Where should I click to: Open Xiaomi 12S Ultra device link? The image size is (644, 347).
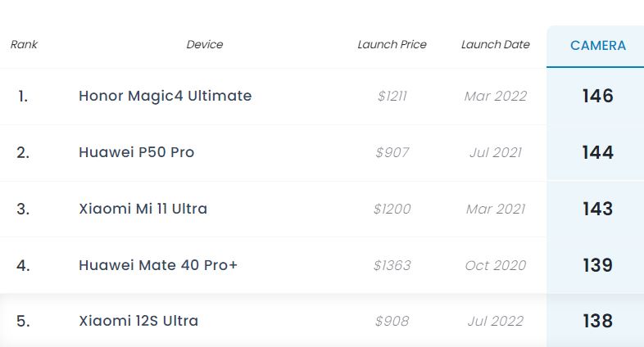138,321
